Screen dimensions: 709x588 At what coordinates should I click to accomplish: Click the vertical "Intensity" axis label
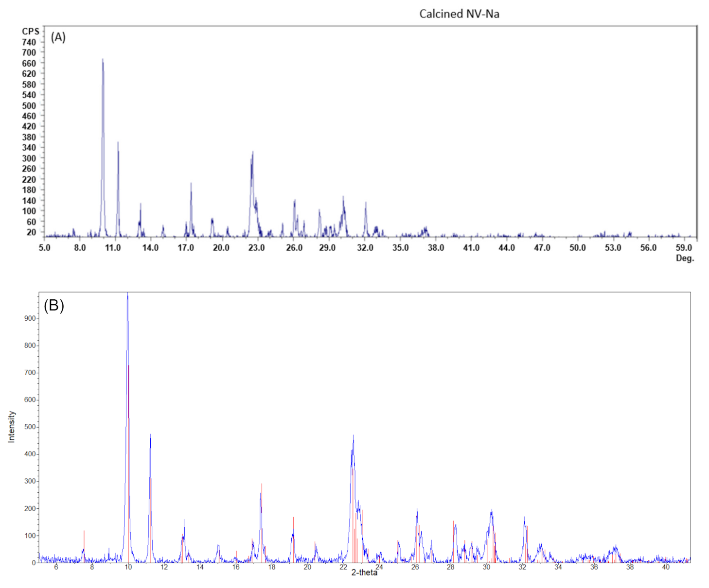point(12,427)
